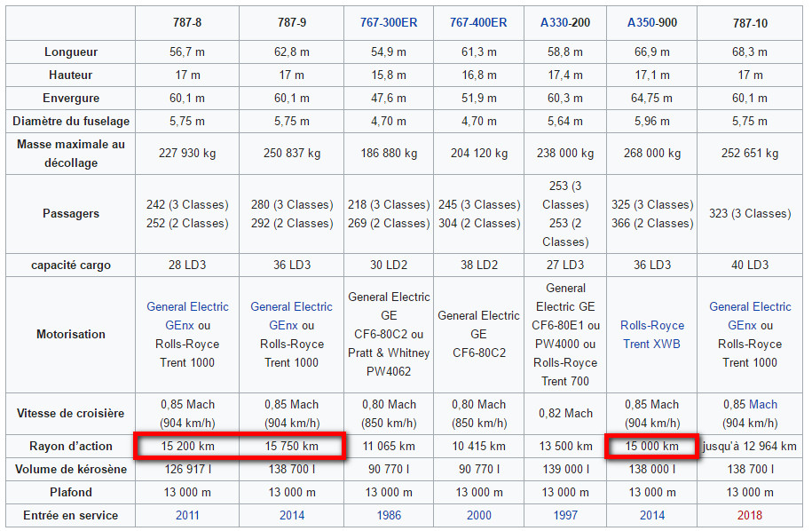Viewport: 812px width, 531px height.
Task: Click the Mach link in 787-10 column
Action: tap(762, 404)
